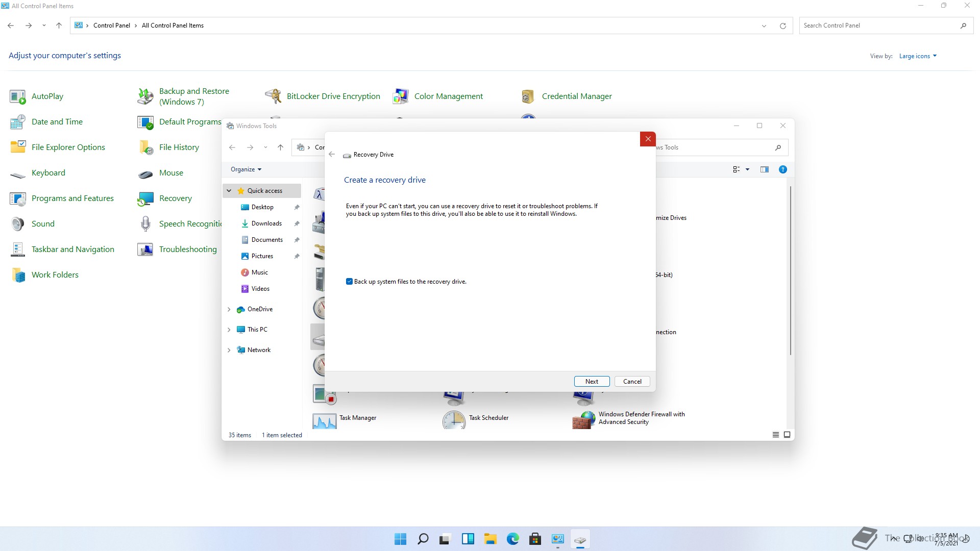Open File Explorer from taskbar
Viewport: 980px width, 551px height.
(490, 539)
